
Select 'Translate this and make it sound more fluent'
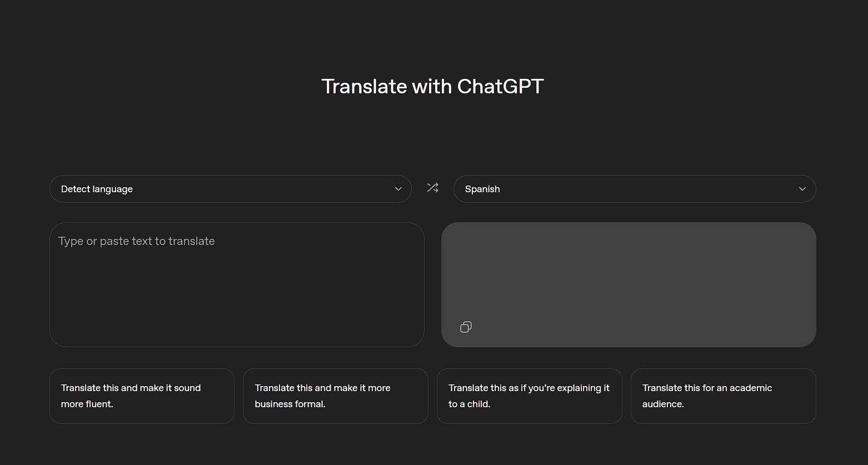(x=142, y=396)
